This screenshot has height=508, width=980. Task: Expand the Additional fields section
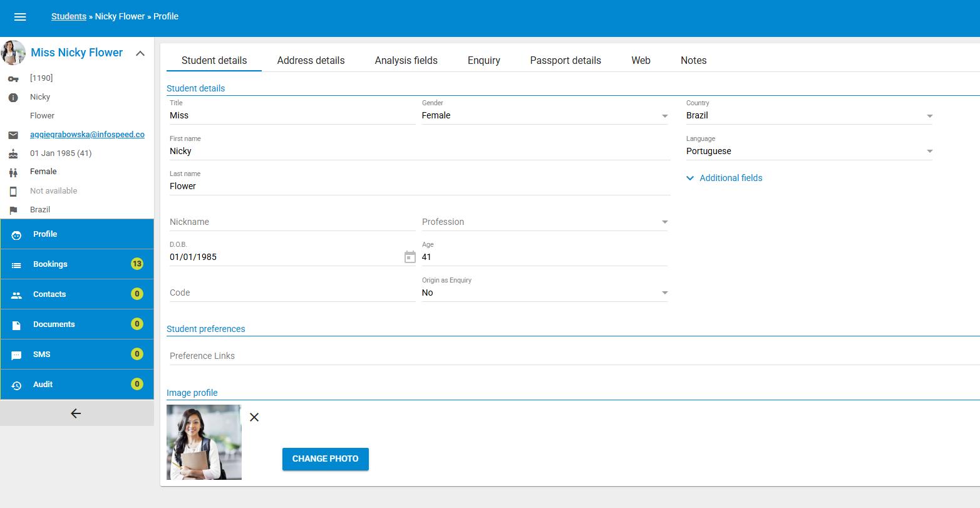tap(724, 178)
